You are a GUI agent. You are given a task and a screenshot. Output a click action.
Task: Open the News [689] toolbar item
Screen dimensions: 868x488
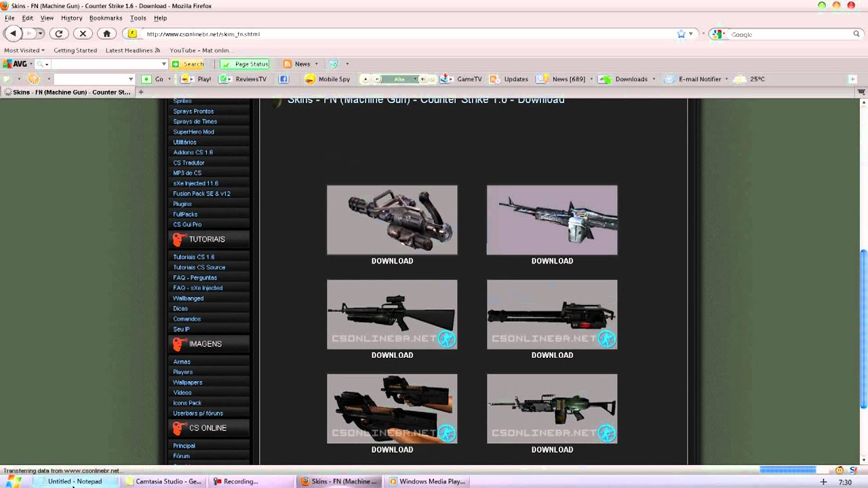[x=561, y=79]
